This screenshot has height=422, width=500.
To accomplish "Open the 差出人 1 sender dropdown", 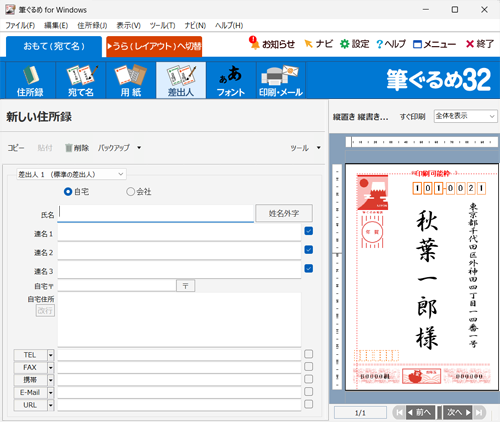I will pos(71,174).
